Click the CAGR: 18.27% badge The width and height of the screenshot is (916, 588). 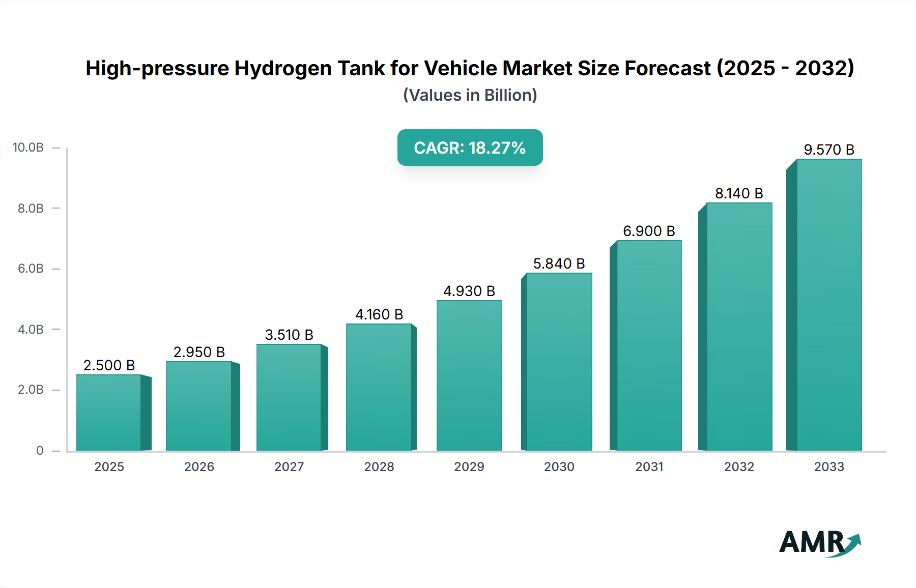pyautogui.click(x=470, y=148)
